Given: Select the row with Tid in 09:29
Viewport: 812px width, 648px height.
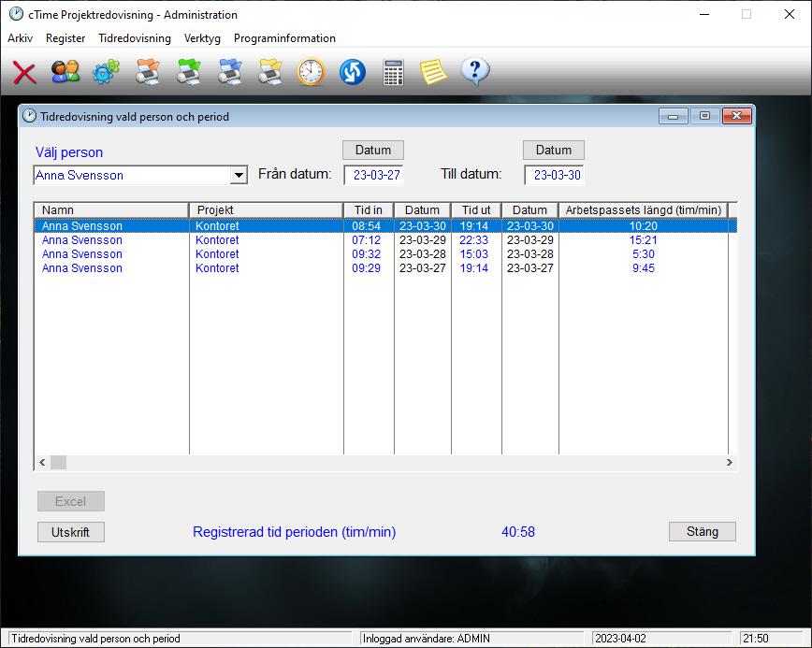Looking at the screenshot, I should [385, 268].
